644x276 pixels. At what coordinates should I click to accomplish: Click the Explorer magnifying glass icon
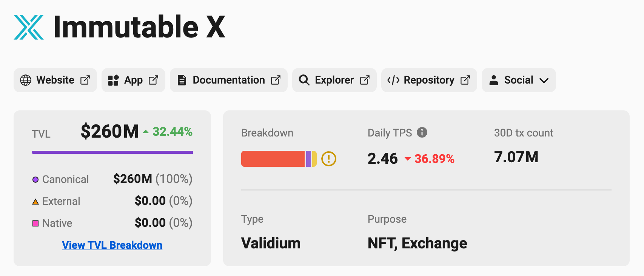tap(304, 80)
